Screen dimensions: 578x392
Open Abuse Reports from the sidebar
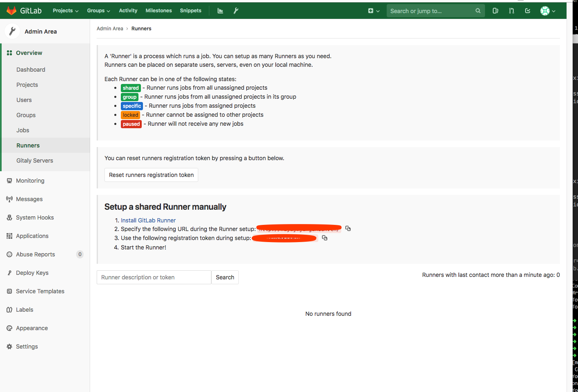36,254
